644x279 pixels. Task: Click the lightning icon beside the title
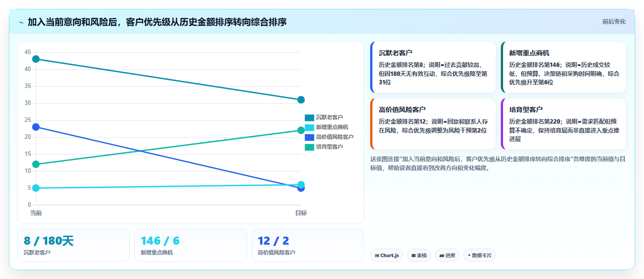pyautogui.click(x=21, y=22)
